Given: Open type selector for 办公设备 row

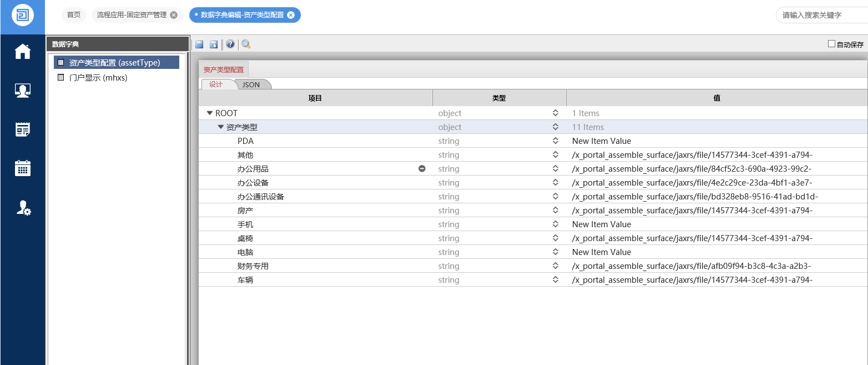Looking at the screenshot, I should (556, 182).
